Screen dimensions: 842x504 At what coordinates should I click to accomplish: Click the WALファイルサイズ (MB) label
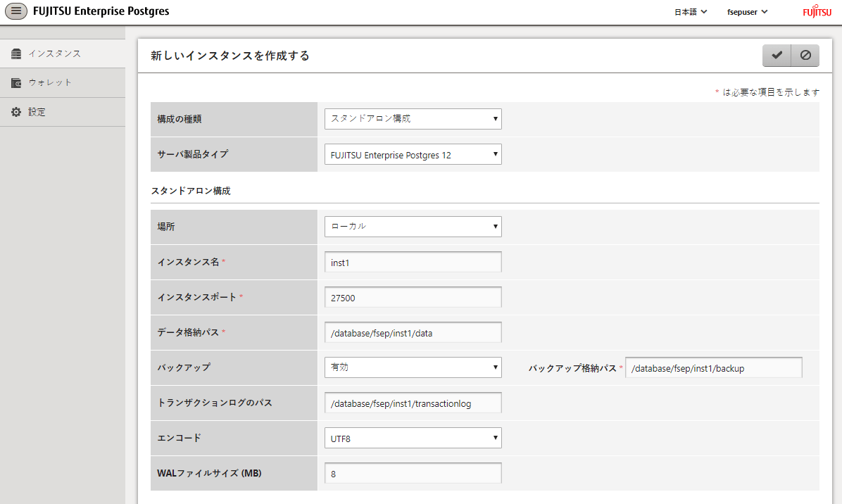point(209,474)
